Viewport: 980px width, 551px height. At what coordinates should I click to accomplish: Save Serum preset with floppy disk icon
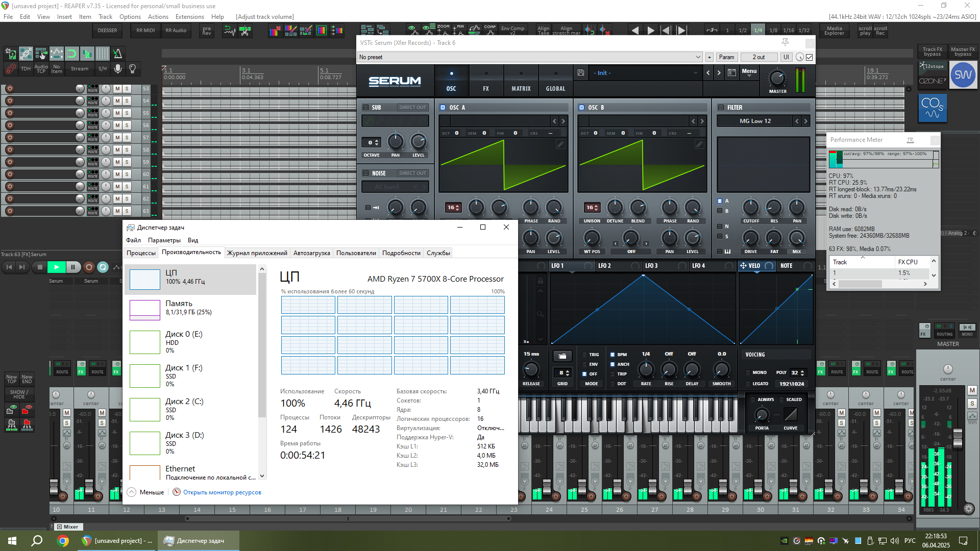[581, 73]
